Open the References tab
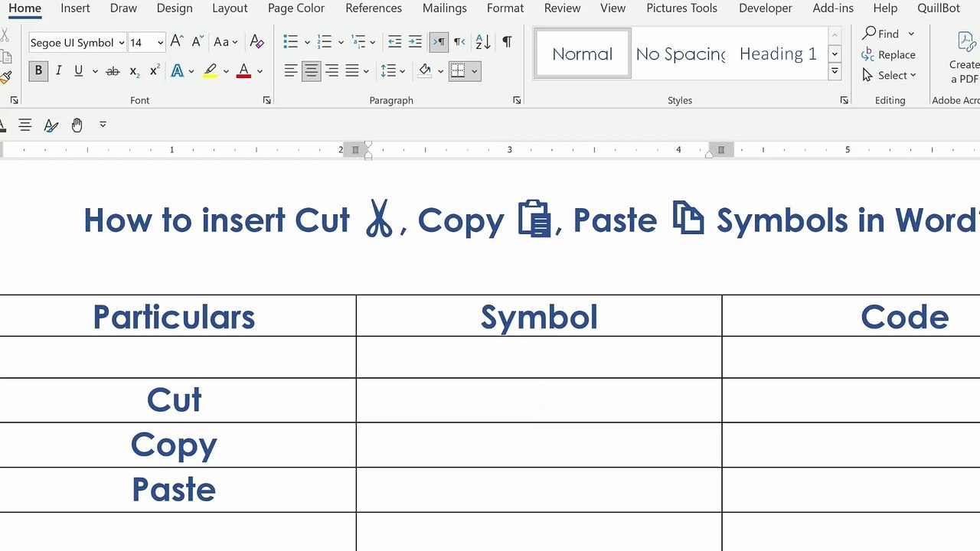The image size is (980, 551). click(374, 8)
